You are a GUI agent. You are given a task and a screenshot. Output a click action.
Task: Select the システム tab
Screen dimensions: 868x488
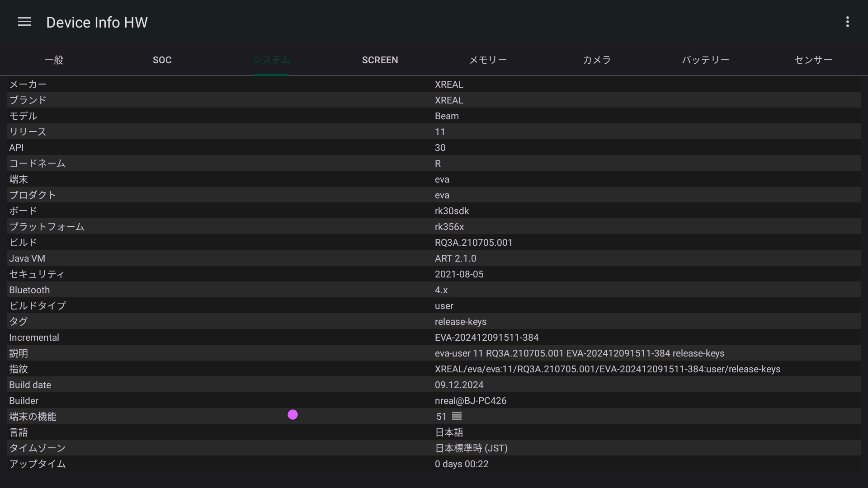[x=271, y=60]
